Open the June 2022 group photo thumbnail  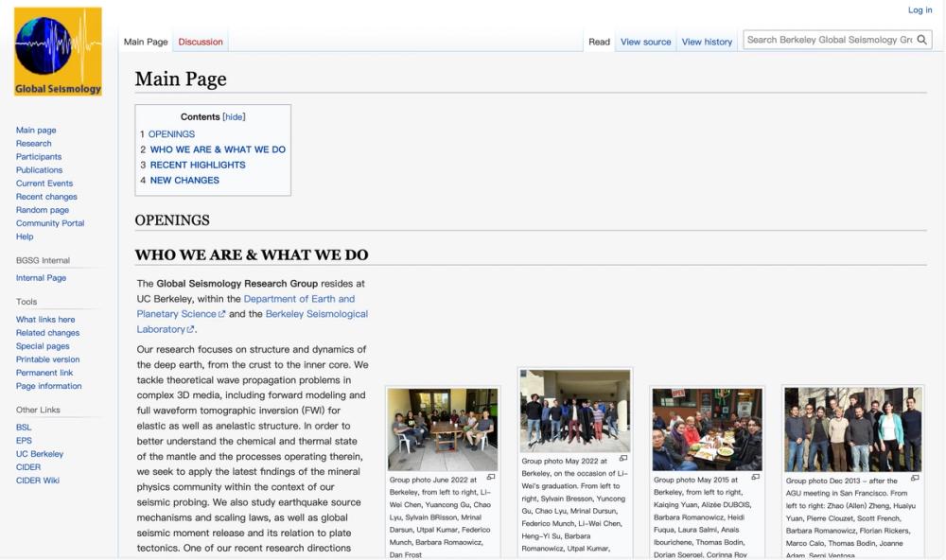click(443, 429)
